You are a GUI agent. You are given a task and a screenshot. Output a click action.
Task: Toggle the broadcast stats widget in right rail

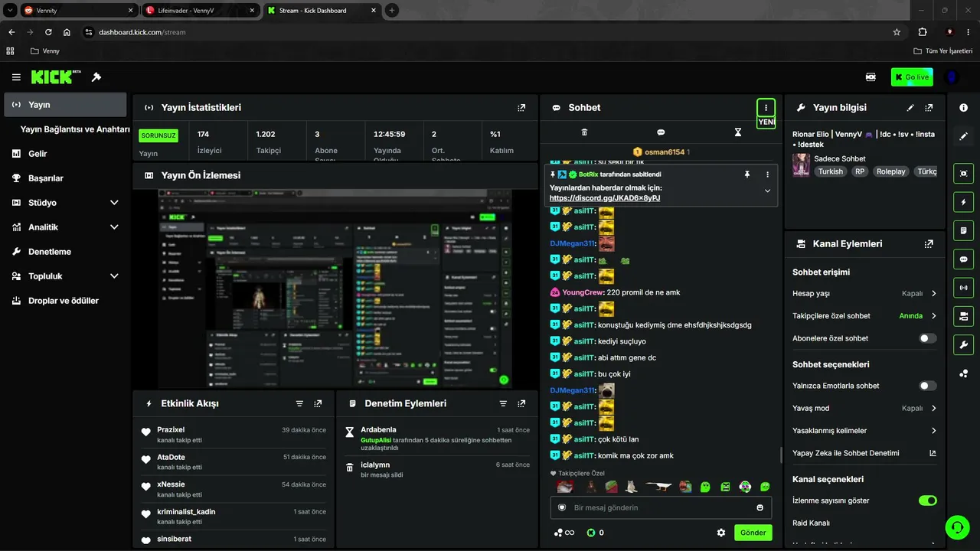964,288
